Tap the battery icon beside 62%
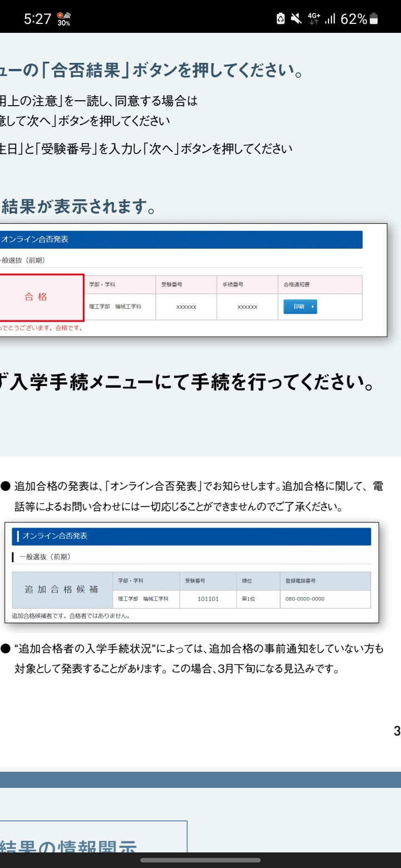The width and height of the screenshot is (401, 868). pyautogui.click(x=374, y=19)
